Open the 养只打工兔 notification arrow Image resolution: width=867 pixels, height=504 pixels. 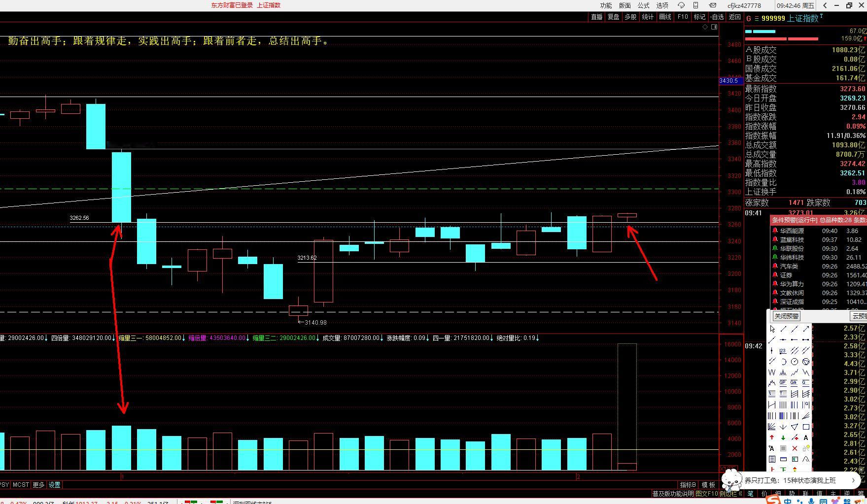coord(853,480)
